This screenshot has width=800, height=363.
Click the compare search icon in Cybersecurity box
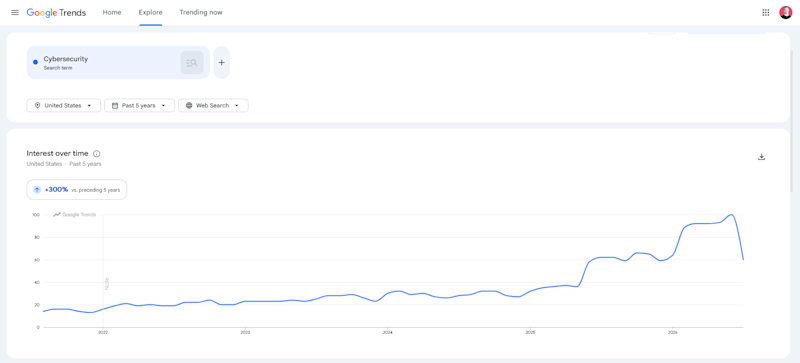coord(192,63)
